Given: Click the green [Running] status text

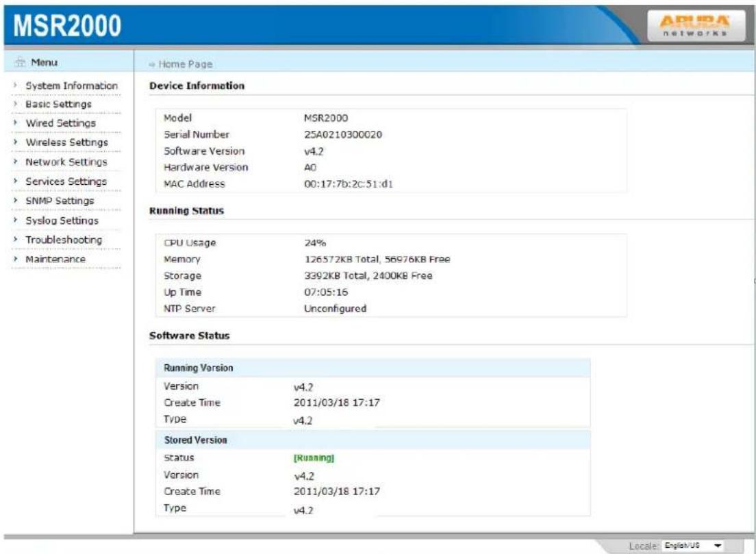Looking at the screenshot, I should pos(314,458).
